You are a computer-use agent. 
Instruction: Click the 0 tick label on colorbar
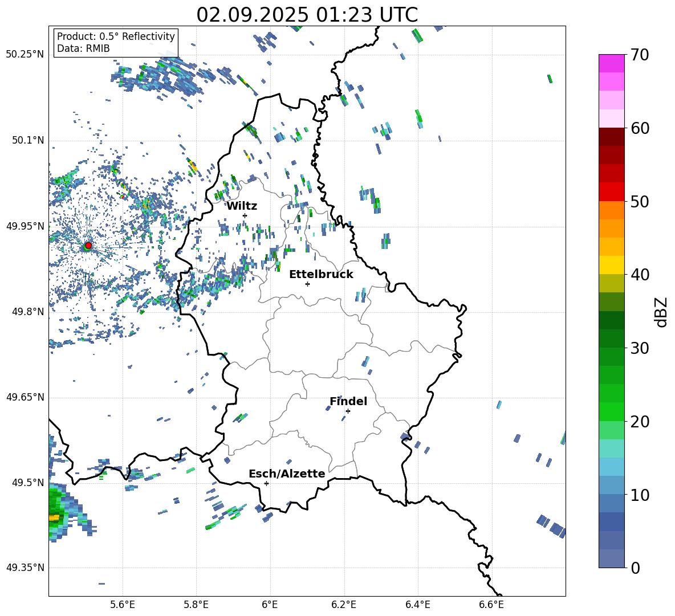(635, 568)
